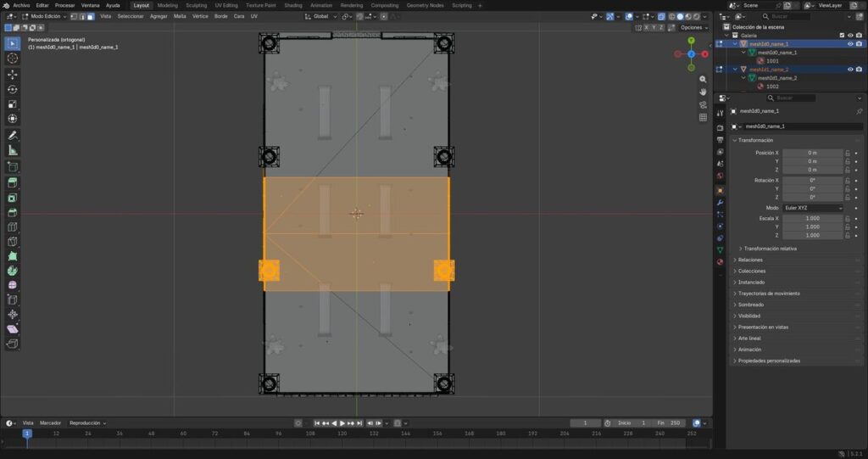Select the Move tool
This screenshot has width=868, height=459.
coord(13,75)
